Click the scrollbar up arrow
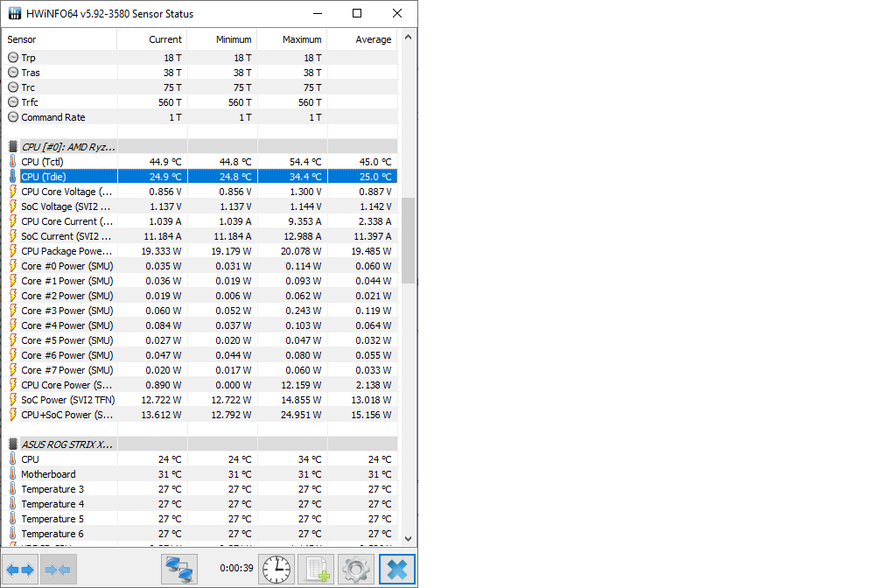This screenshot has height=588, width=882. [409, 37]
